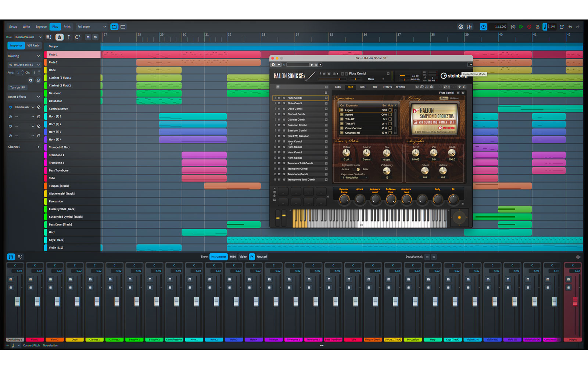Click the trash icon in HALion slot rack

click(326, 93)
